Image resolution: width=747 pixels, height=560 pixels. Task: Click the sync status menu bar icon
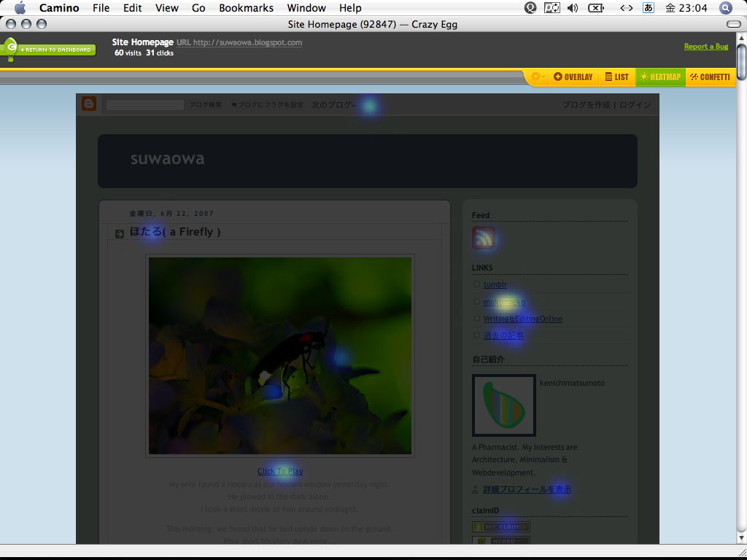point(552,7)
